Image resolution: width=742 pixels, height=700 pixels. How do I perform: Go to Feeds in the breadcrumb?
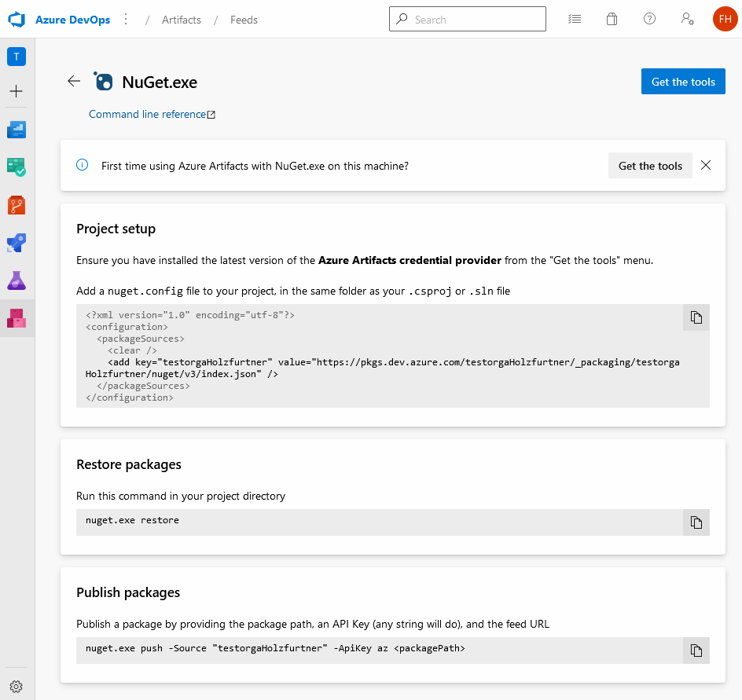pos(244,20)
